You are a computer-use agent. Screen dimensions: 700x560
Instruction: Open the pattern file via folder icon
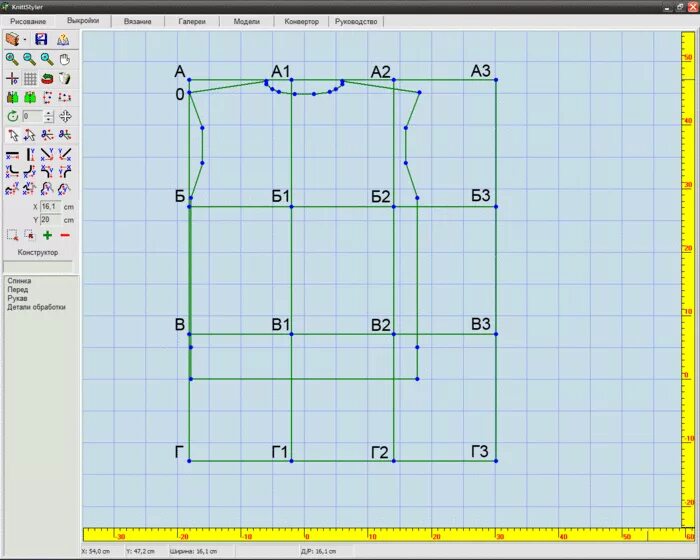tap(12, 39)
